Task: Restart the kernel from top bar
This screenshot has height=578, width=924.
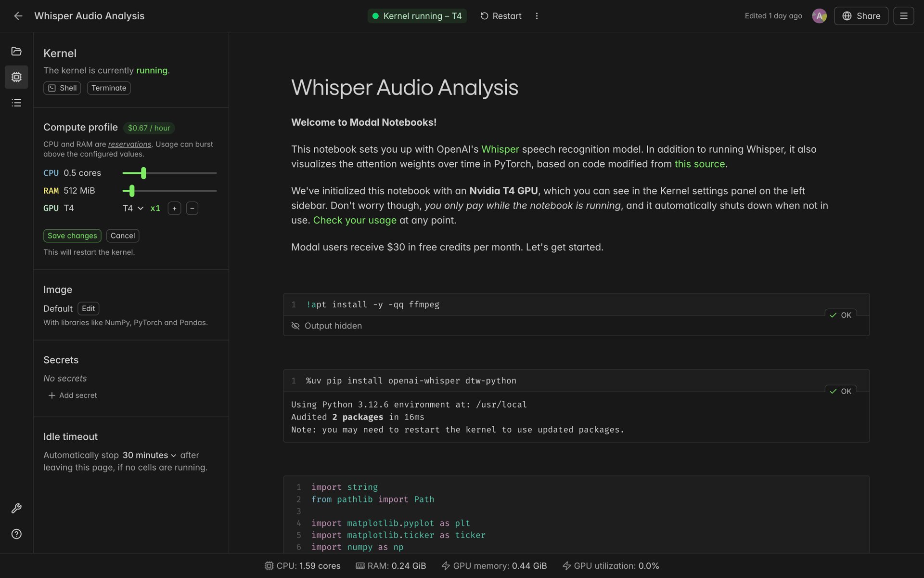Action: tap(501, 16)
